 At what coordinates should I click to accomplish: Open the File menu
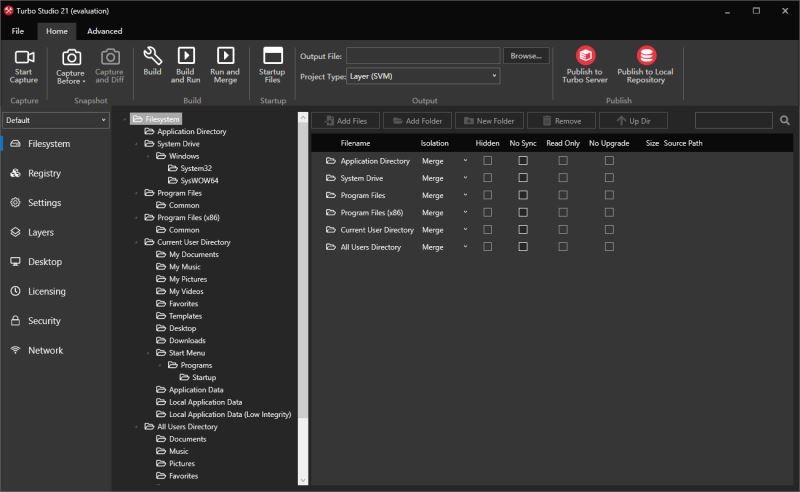(x=18, y=31)
